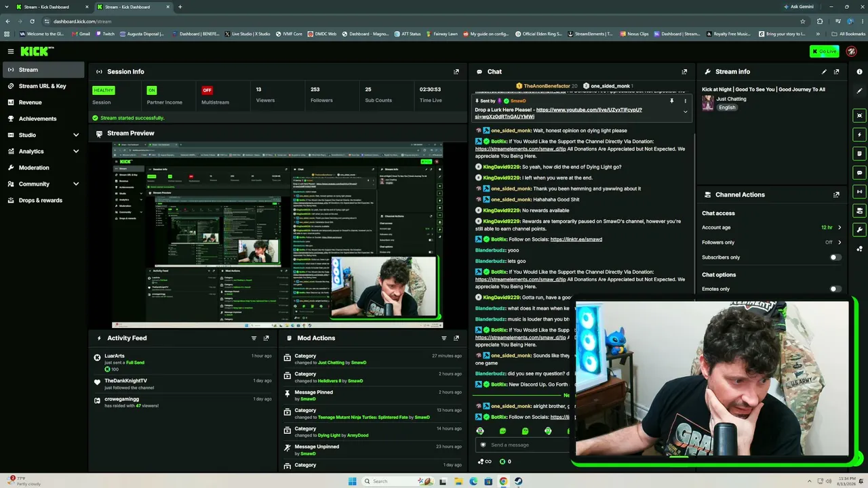Toggle the chat widget in the right sidebar

(x=859, y=173)
